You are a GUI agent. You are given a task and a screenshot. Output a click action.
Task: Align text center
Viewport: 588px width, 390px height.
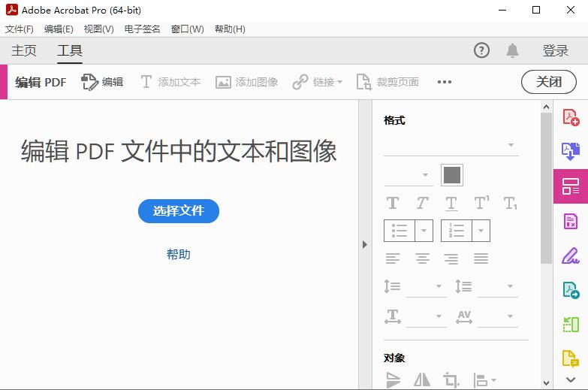(422, 258)
